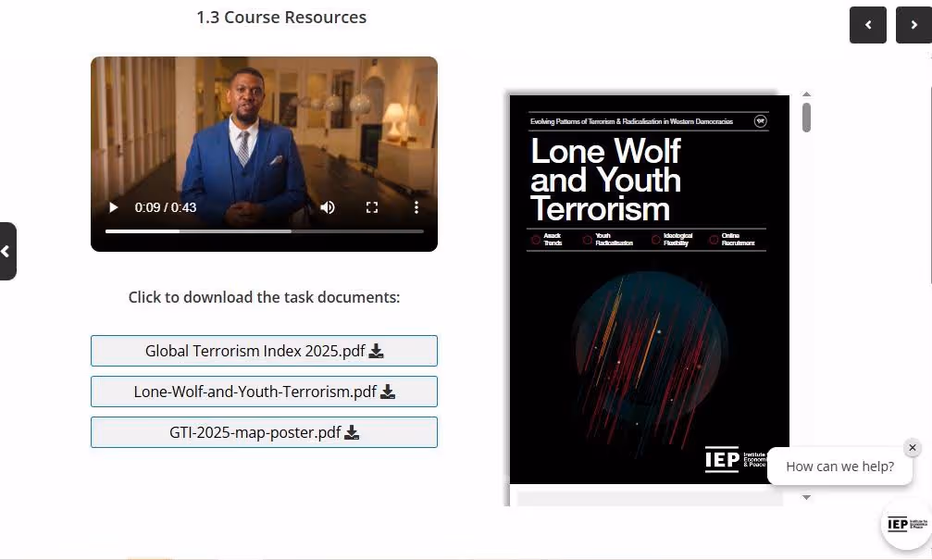Download Lone-Wolf-and-Youth-Terrorism.pdf
This screenshot has width=932, height=560.
click(264, 391)
